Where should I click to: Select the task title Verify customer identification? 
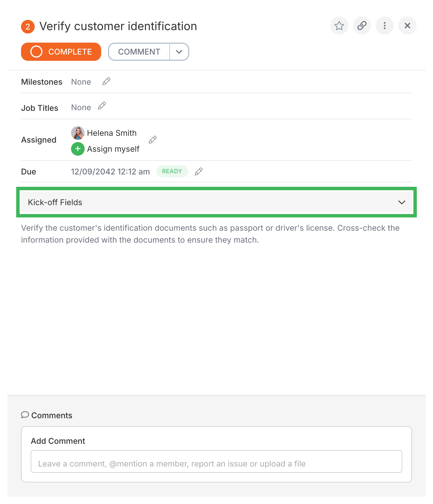point(118,26)
